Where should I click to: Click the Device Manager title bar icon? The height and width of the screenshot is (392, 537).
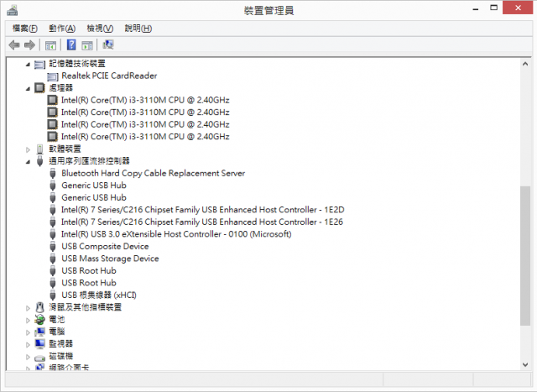click(13, 10)
